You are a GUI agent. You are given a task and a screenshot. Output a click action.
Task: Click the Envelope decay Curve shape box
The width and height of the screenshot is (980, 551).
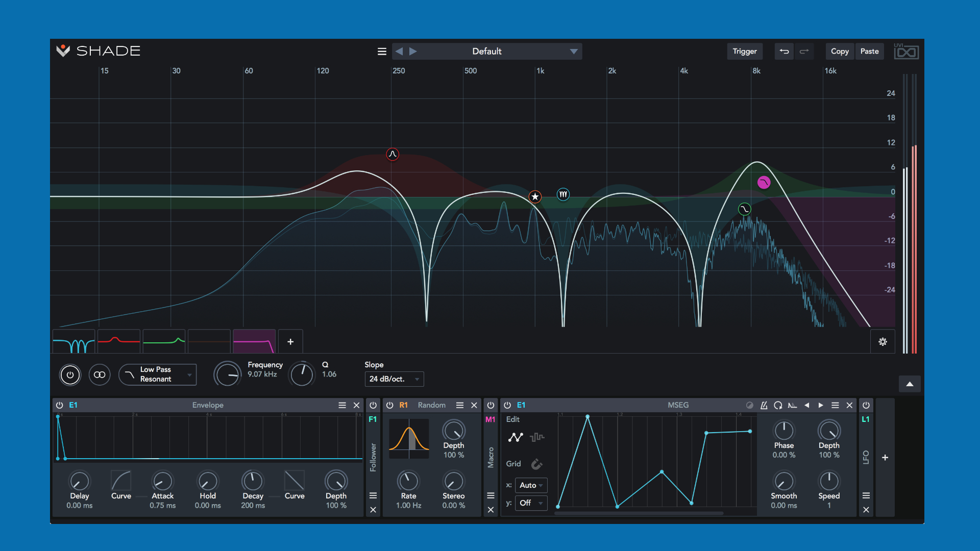(x=295, y=481)
